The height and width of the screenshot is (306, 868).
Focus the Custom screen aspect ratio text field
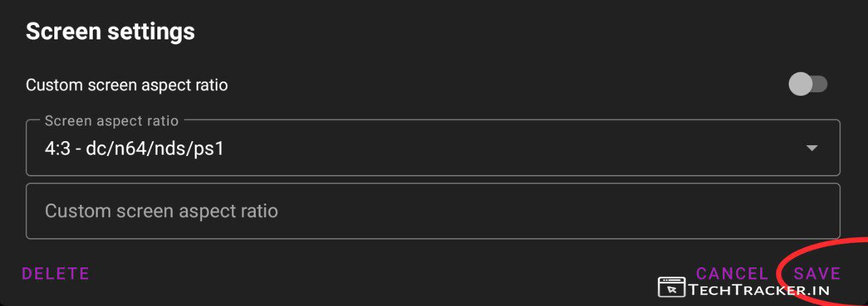point(433,211)
